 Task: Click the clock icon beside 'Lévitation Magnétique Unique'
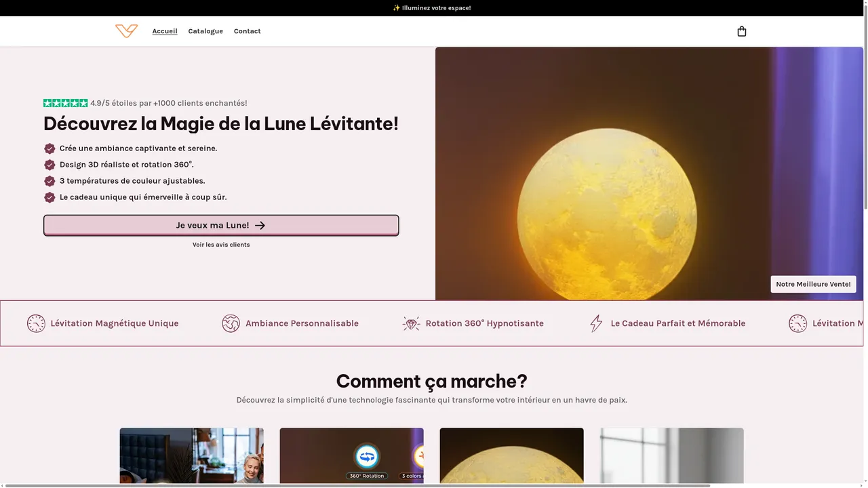click(36, 323)
